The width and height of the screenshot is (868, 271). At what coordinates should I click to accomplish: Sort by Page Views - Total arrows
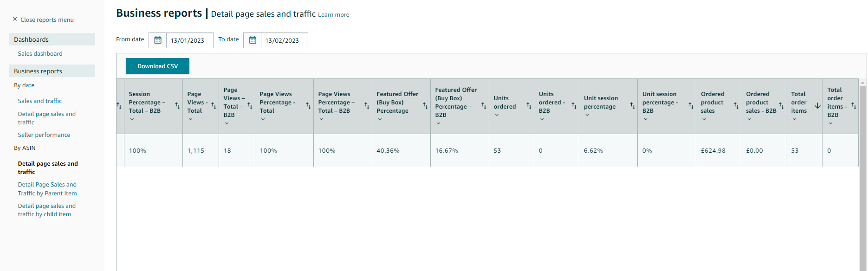[x=214, y=106]
